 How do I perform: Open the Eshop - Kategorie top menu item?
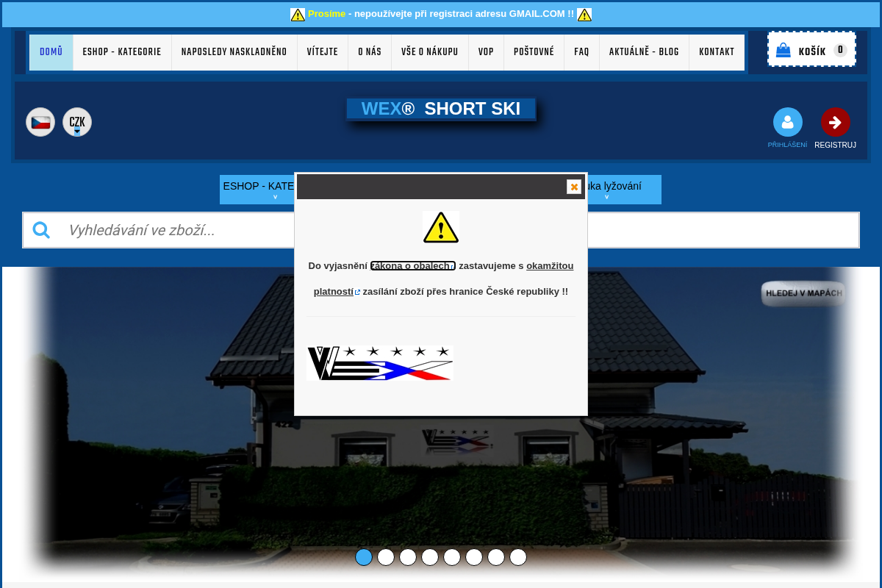click(122, 52)
